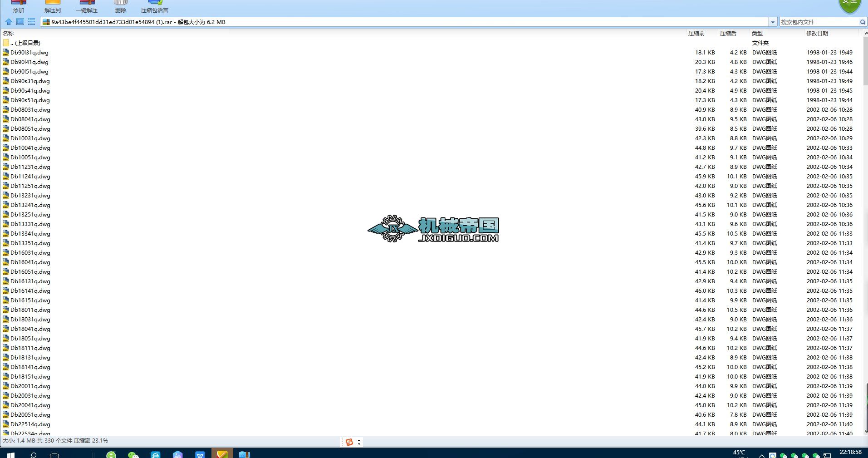Sort files by the 修改日期 column
Image resolution: width=868 pixels, height=458 pixels.
[817, 33]
